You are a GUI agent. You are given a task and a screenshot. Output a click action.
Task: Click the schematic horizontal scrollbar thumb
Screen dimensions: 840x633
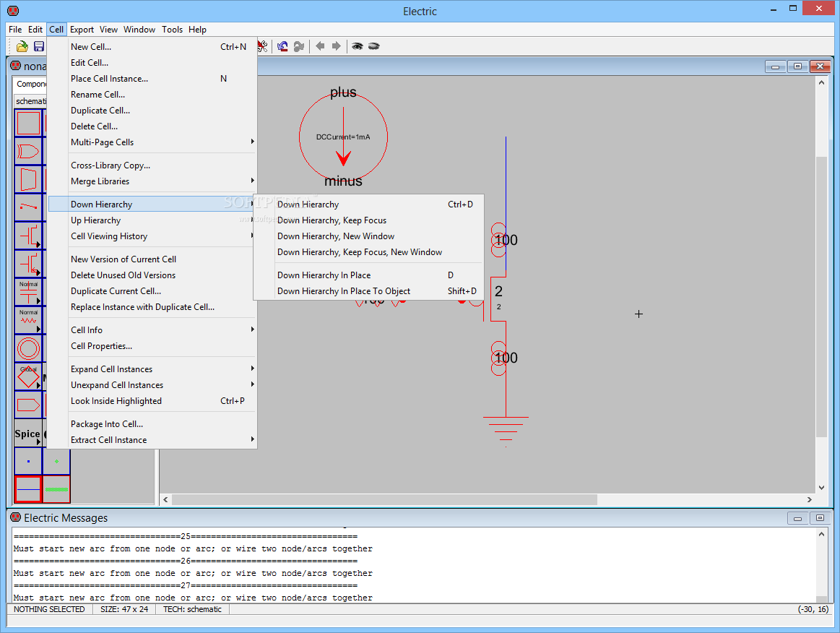(x=384, y=499)
